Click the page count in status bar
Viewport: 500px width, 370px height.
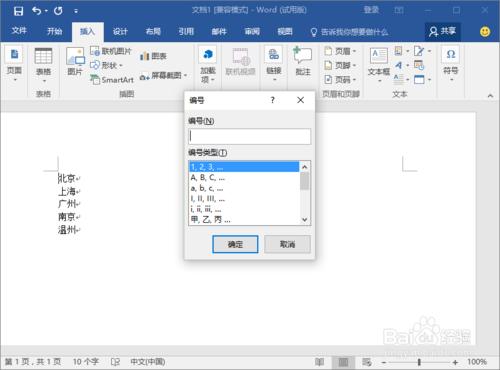33,362
